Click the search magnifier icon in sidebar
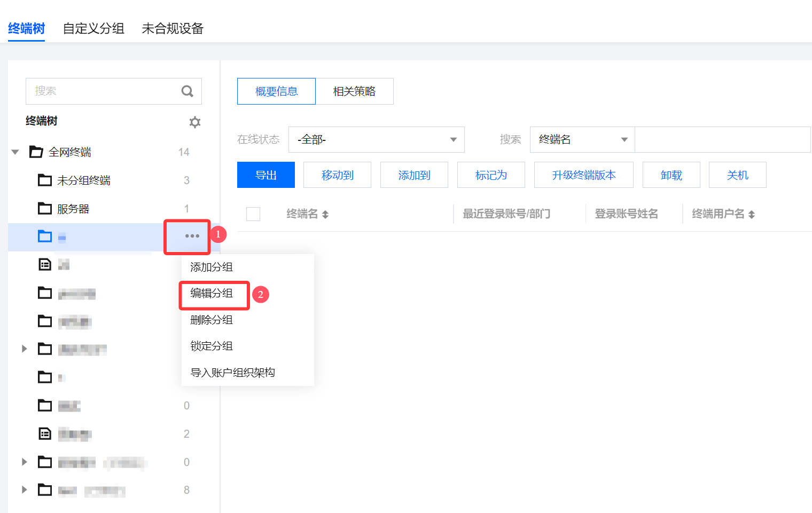 187,91
